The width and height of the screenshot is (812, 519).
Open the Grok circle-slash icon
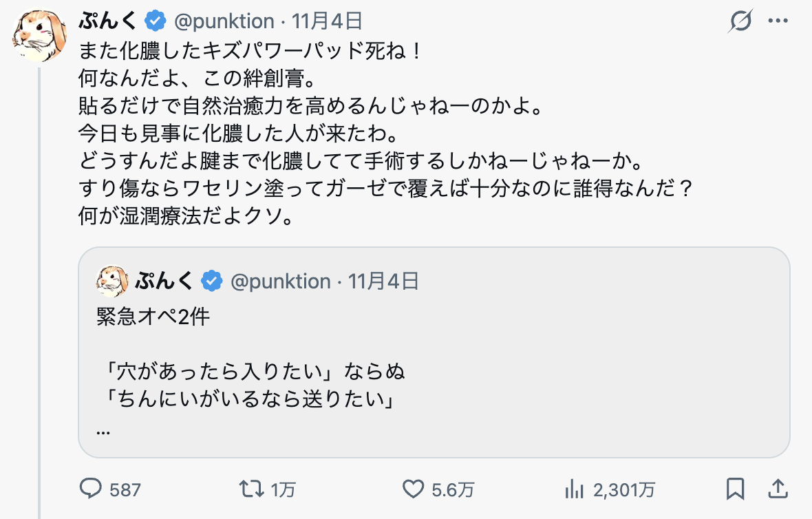[740, 21]
